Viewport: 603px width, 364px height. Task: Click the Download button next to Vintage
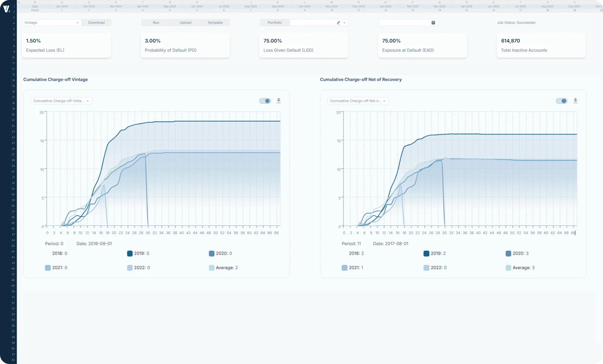(96, 23)
